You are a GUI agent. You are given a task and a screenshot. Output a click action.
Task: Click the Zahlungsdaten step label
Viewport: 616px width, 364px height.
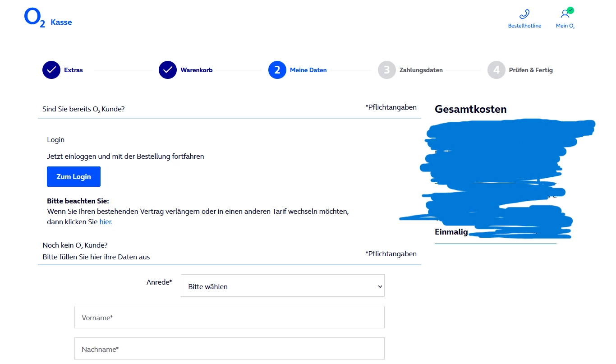421,70
